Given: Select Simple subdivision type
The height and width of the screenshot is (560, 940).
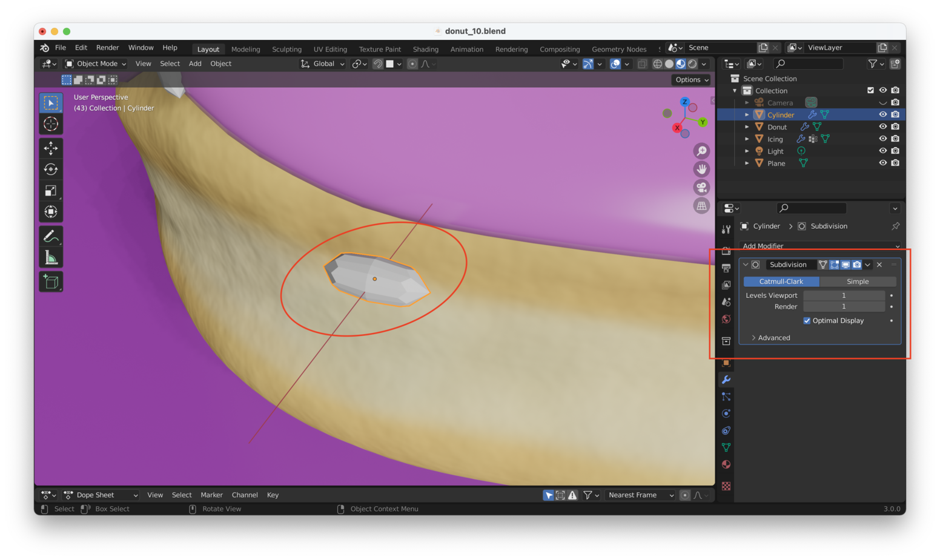Looking at the screenshot, I should coord(857,282).
